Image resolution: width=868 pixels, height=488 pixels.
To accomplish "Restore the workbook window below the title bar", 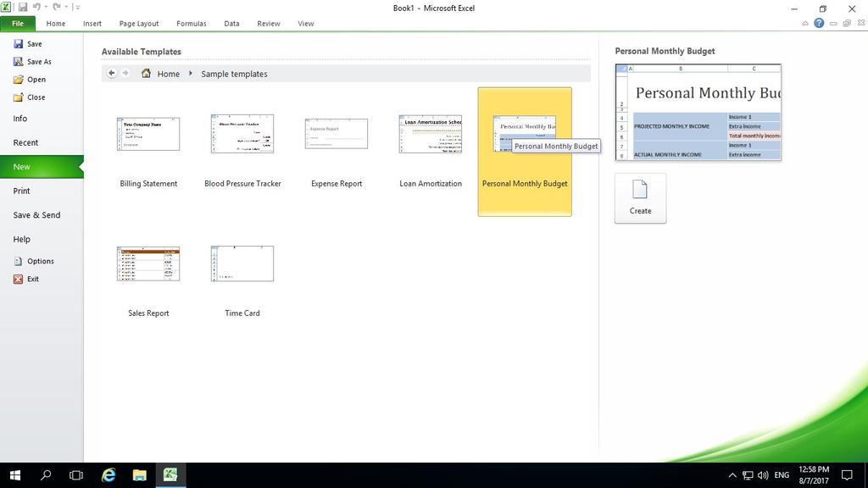I will click(x=847, y=23).
